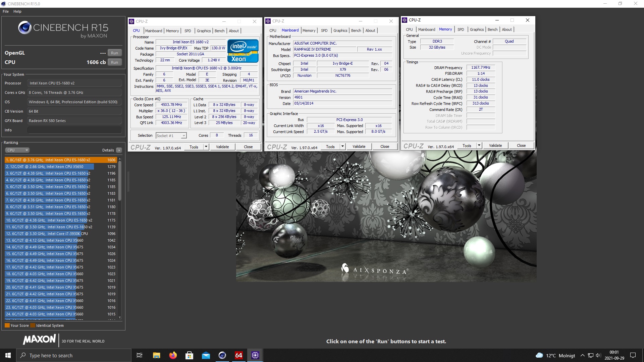Click Close button in Memory CPU-Z window
This screenshot has width=644, height=362.
click(521, 145)
